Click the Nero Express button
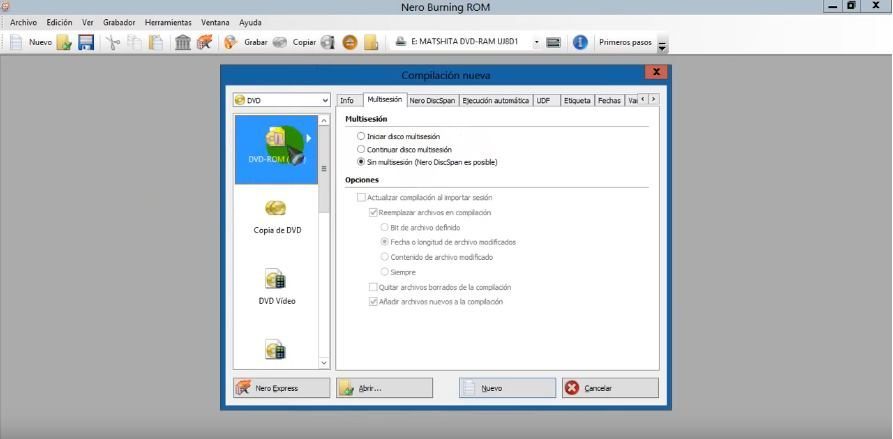Viewport: 893px width, 439px height. tap(281, 388)
